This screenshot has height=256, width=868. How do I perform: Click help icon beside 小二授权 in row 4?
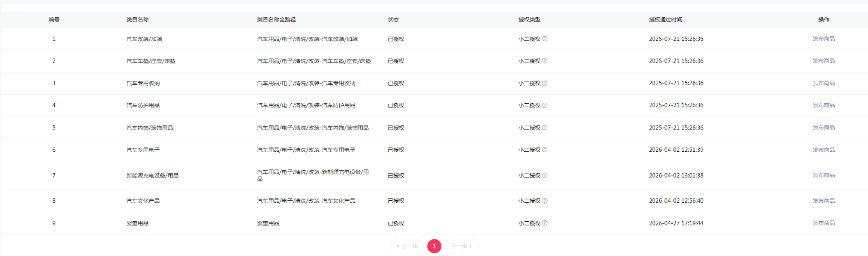point(545,105)
